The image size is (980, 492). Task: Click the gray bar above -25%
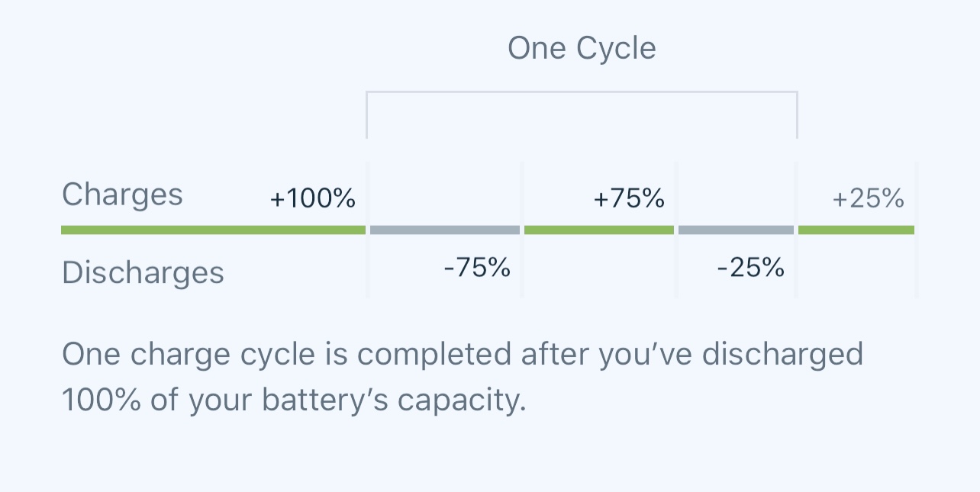click(736, 230)
